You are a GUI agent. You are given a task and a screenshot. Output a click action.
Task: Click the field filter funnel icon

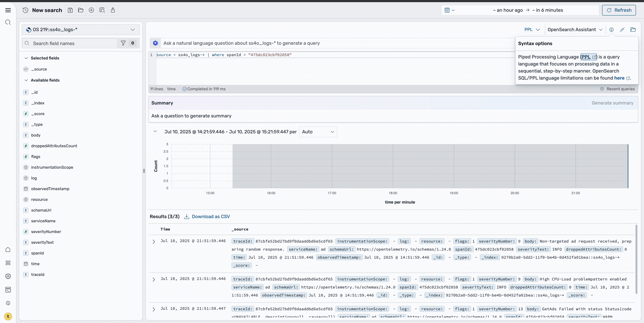coord(123,43)
